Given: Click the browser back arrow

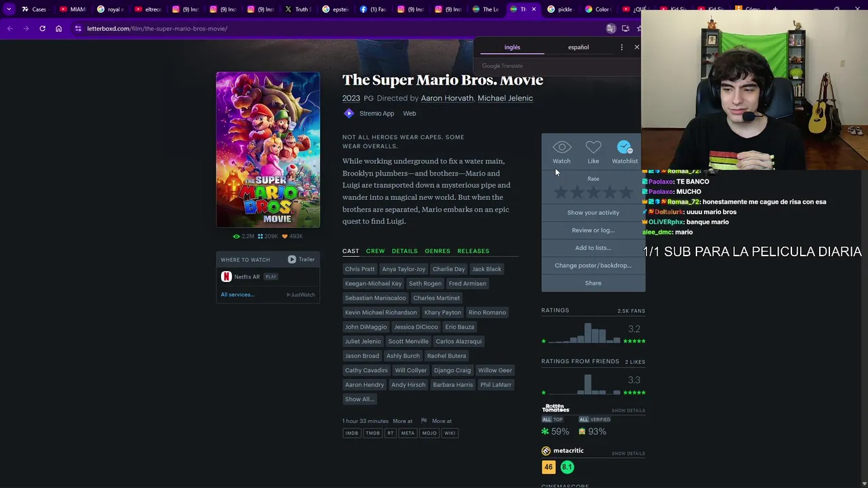Looking at the screenshot, I should click(x=9, y=28).
